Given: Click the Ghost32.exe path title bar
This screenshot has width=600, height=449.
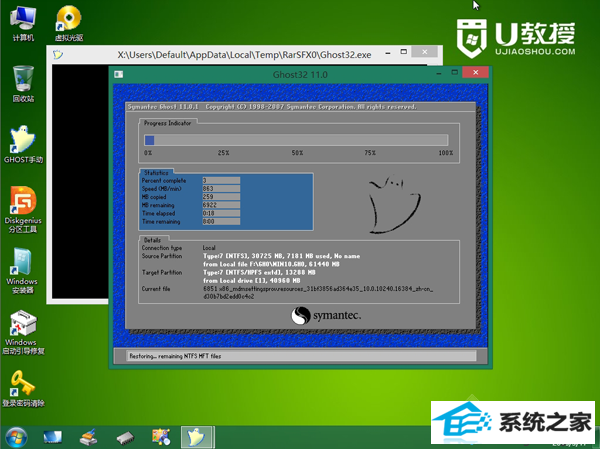Looking at the screenshot, I should tap(244, 55).
